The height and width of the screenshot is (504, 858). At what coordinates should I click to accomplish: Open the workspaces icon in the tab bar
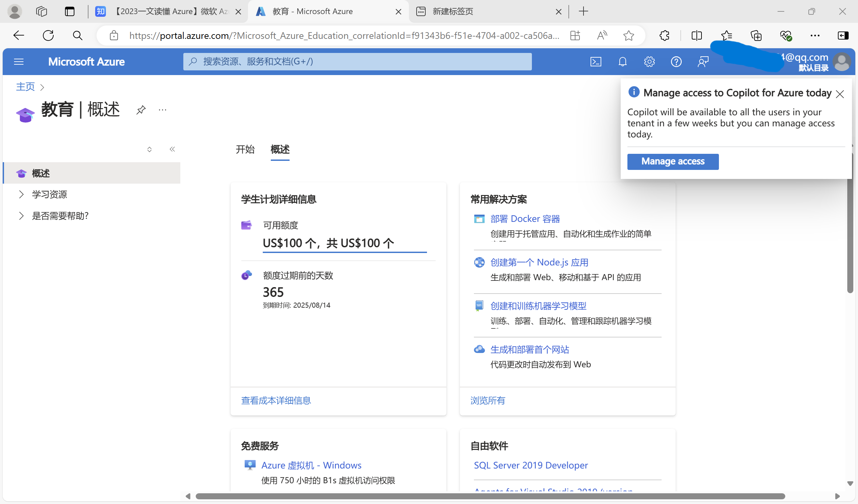click(x=42, y=12)
